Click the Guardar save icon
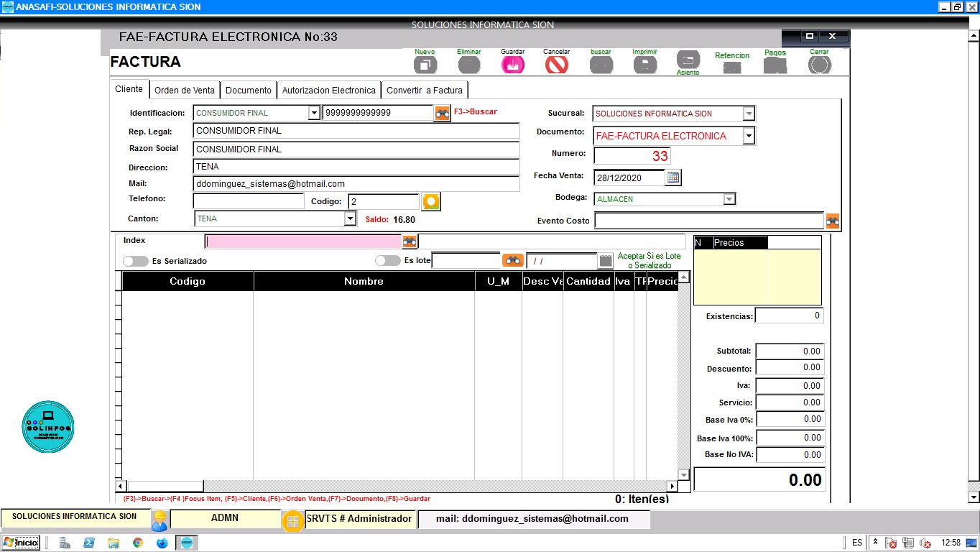 (x=512, y=65)
